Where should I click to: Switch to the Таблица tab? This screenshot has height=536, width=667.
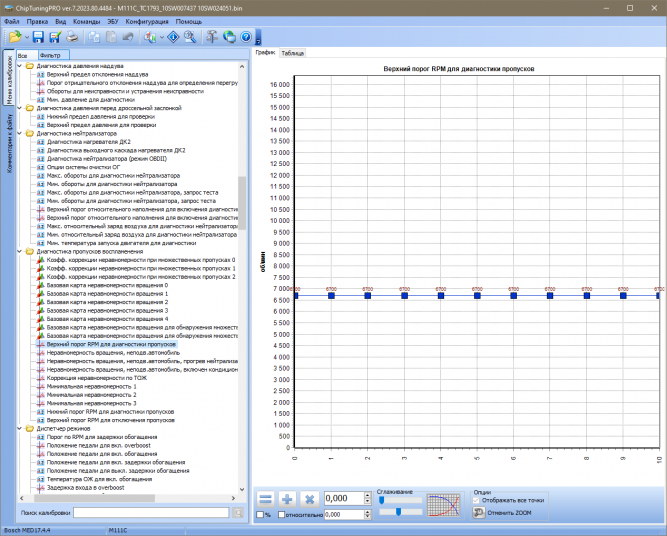tap(292, 53)
